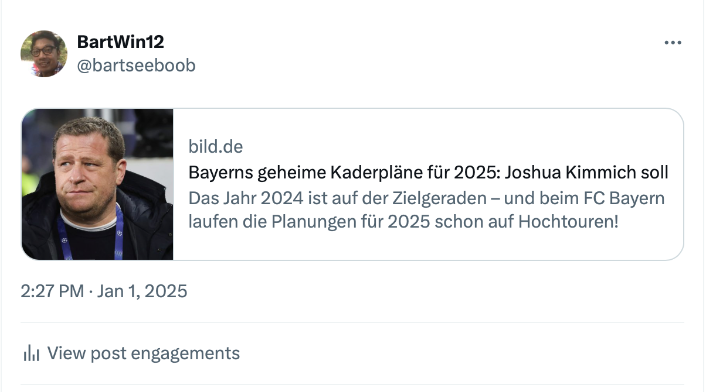Open View post engagements
706x392 pixels.
tap(131, 353)
